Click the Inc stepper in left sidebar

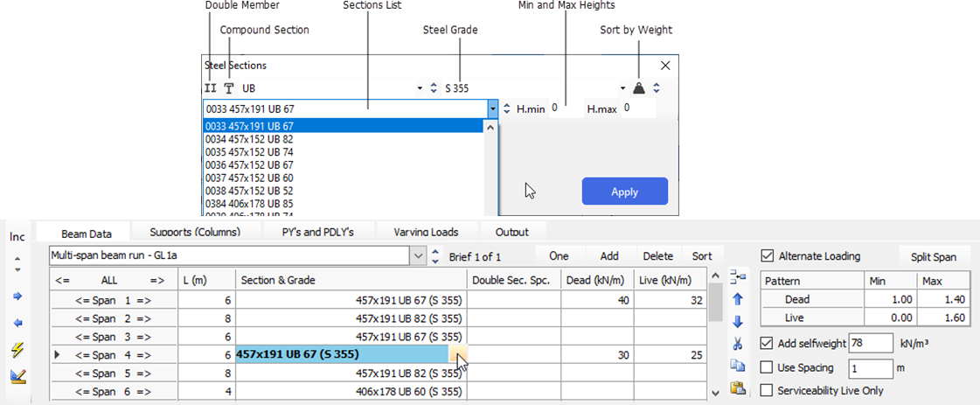(17, 264)
